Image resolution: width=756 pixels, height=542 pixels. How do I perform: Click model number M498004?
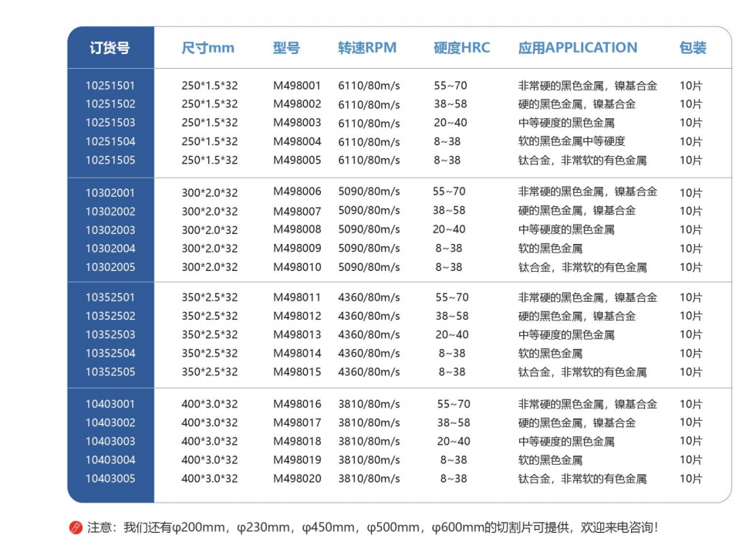[297, 142]
